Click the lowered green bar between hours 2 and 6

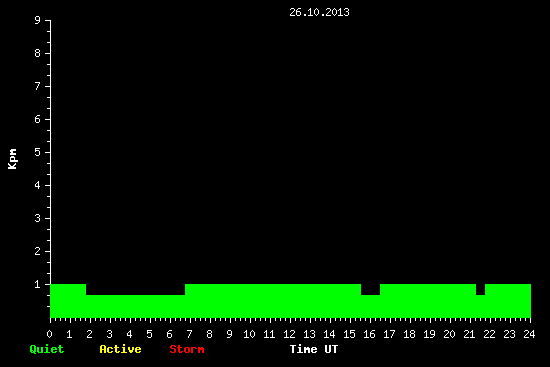coord(135,306)
